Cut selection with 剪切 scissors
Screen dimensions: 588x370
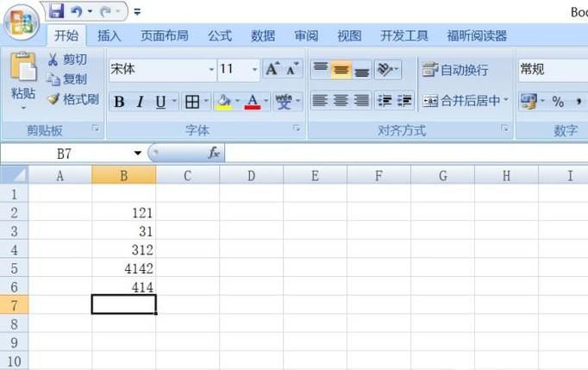[67, 60]
